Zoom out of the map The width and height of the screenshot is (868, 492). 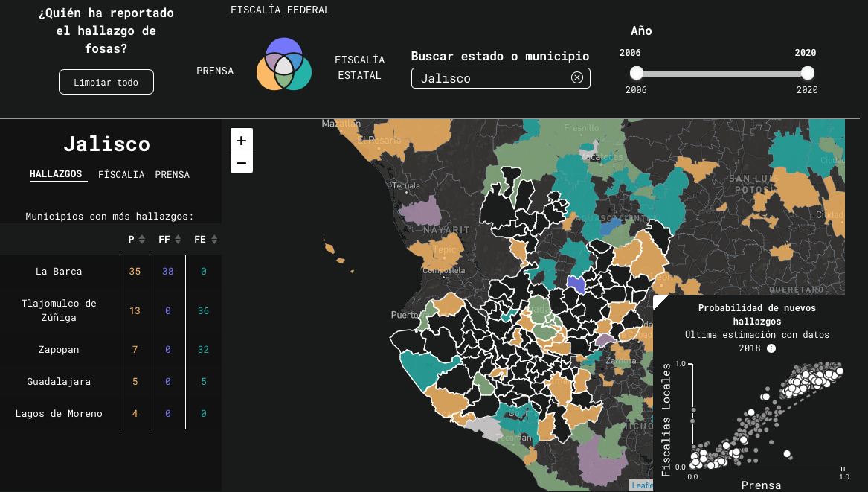[242, 162]
